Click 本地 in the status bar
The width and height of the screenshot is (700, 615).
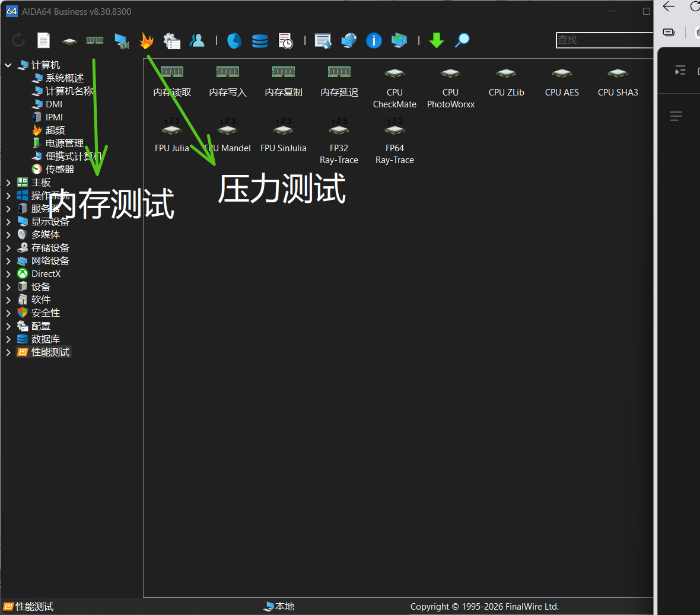[x=284, y=607]
